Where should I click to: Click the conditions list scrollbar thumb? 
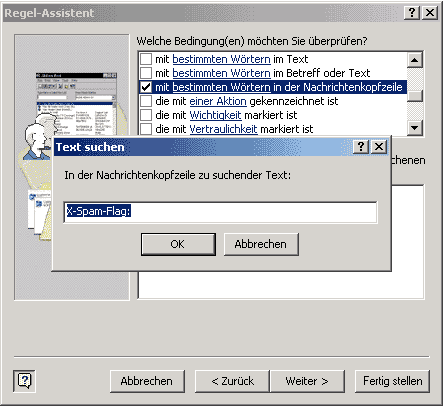coord(415,96)
